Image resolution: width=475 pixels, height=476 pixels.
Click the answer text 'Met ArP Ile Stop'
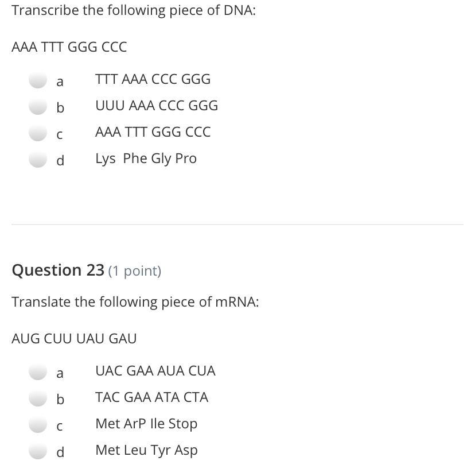[146, 424]
